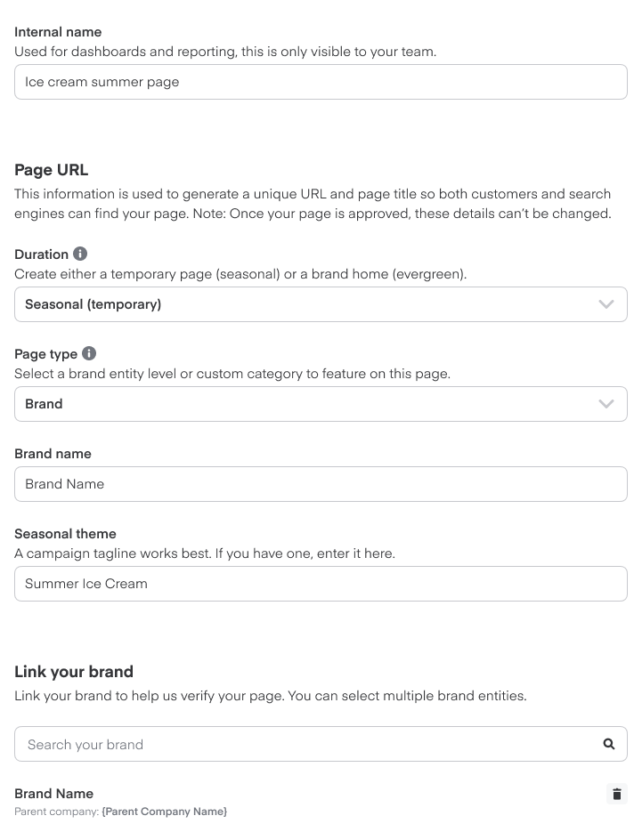Delete linked Brand Name with trash icon
The image size is (642, 840).
pyautogui.click(x=617, y=794)
